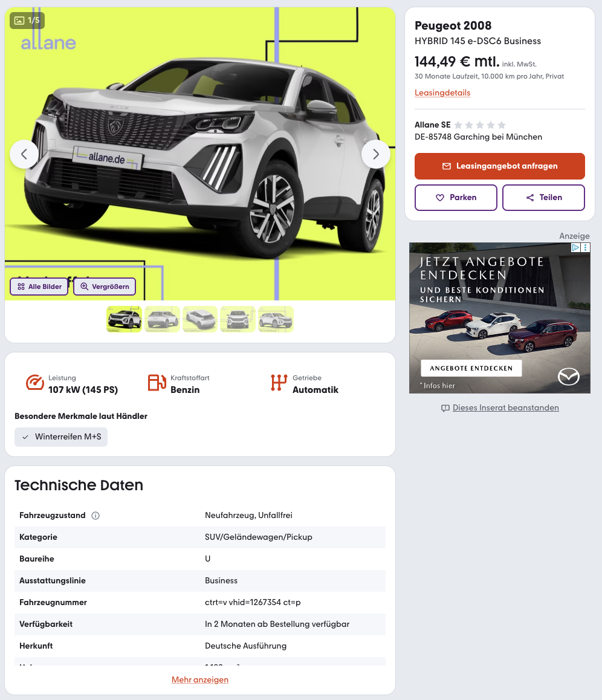Screen dimensions: 602x700
Task: Click the Leistung speedometer icon
Action: (x=35, y=383)
